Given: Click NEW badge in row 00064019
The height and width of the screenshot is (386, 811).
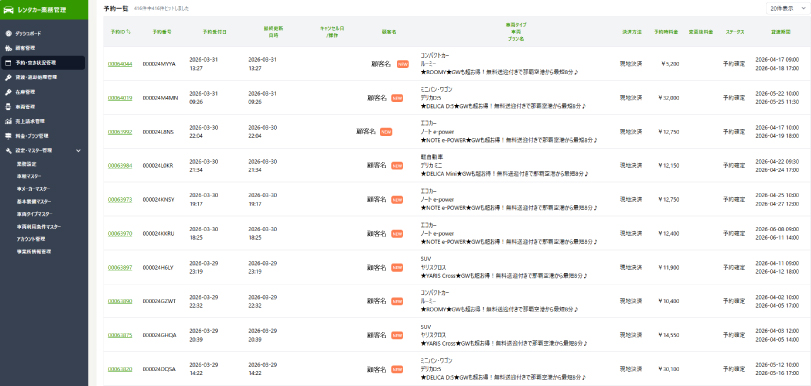Looking at the screenshot, I should pos(397,98).
